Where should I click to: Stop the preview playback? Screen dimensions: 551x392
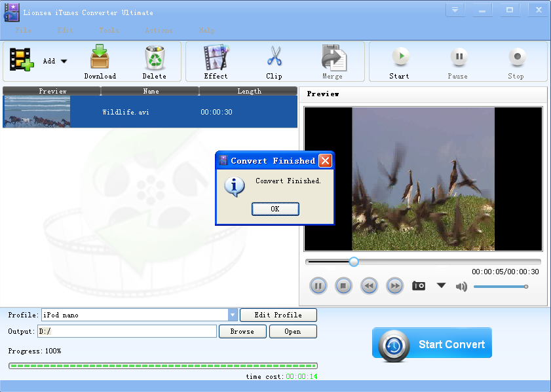[343, 286]
